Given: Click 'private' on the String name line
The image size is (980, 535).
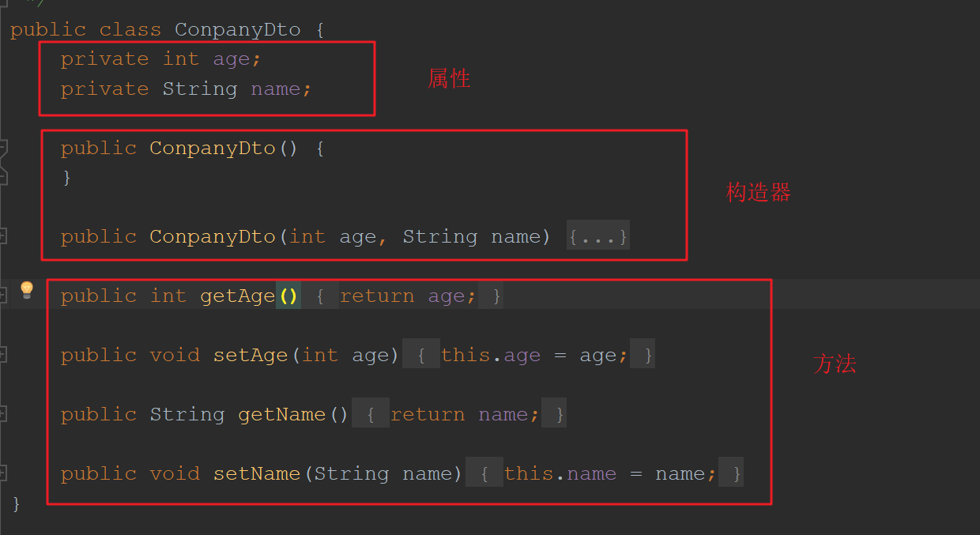Looking at the screenshot, I should (x=104, y=89).
